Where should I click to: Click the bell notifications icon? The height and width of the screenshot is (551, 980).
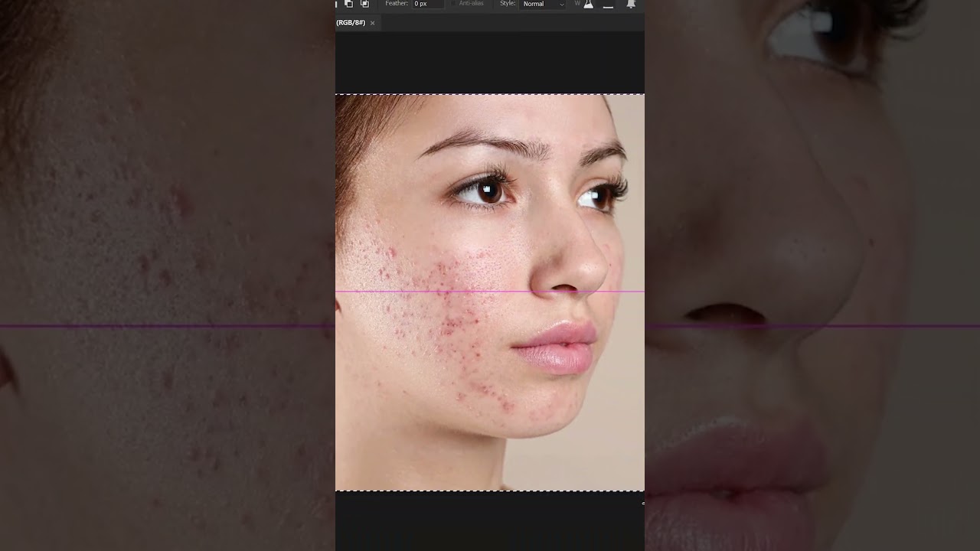point(631,4)
